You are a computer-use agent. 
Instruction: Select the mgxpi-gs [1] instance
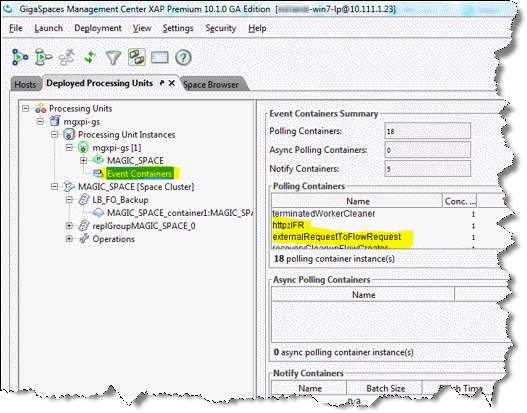pyautogui.click(x=117, y=148)
